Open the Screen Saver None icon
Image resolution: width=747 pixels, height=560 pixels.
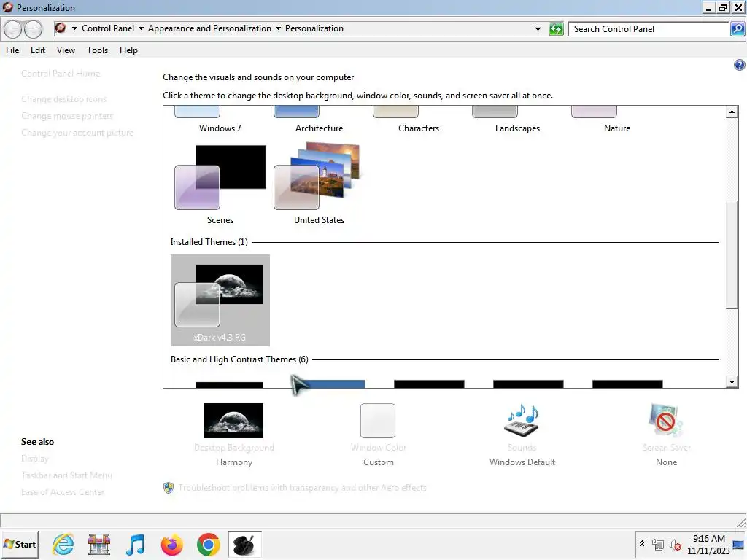[665, 421]
